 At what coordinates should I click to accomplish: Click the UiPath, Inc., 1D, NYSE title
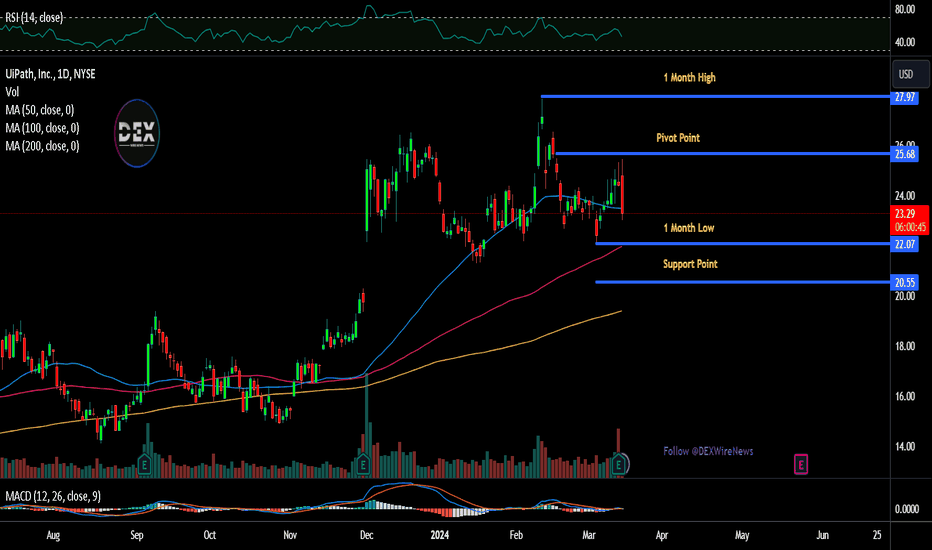point(50,74)
